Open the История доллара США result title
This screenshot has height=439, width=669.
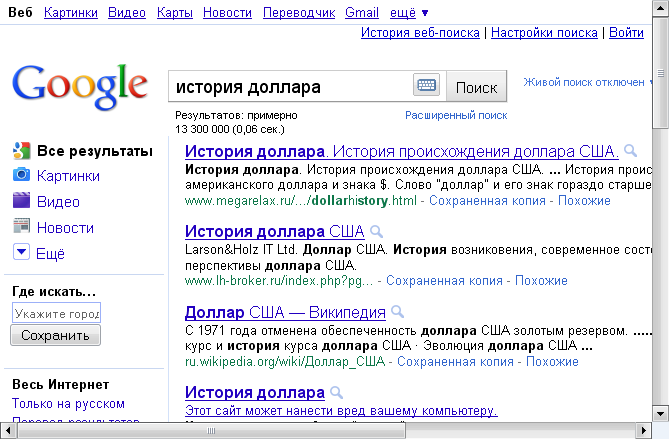pyautogui.click(x=275, y=232)
